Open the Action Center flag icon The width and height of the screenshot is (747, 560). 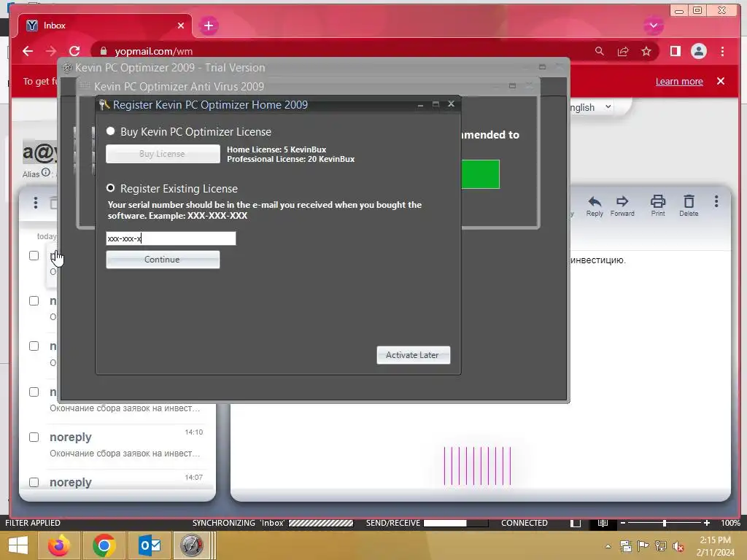tap(643, 546)
